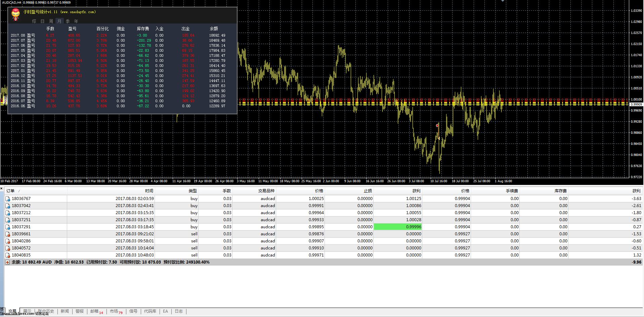Sort orders by the 订单 column header
644x317 pixels.
10,191
